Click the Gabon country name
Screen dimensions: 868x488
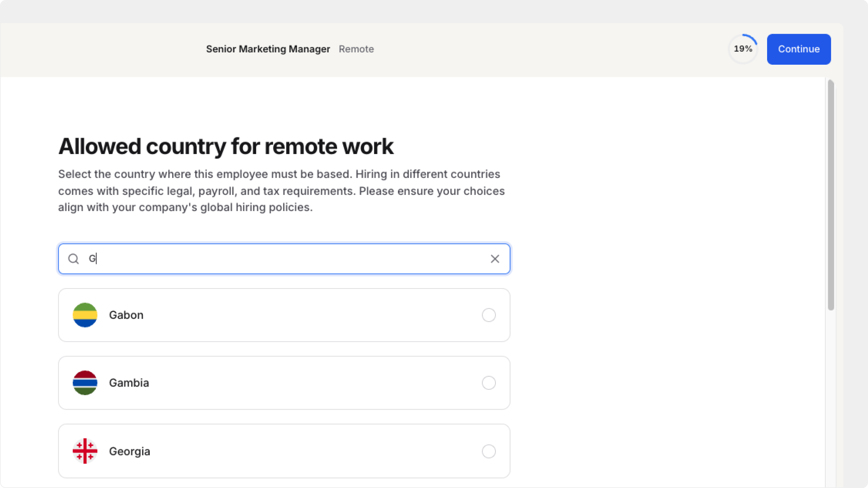tap(126, 315)
